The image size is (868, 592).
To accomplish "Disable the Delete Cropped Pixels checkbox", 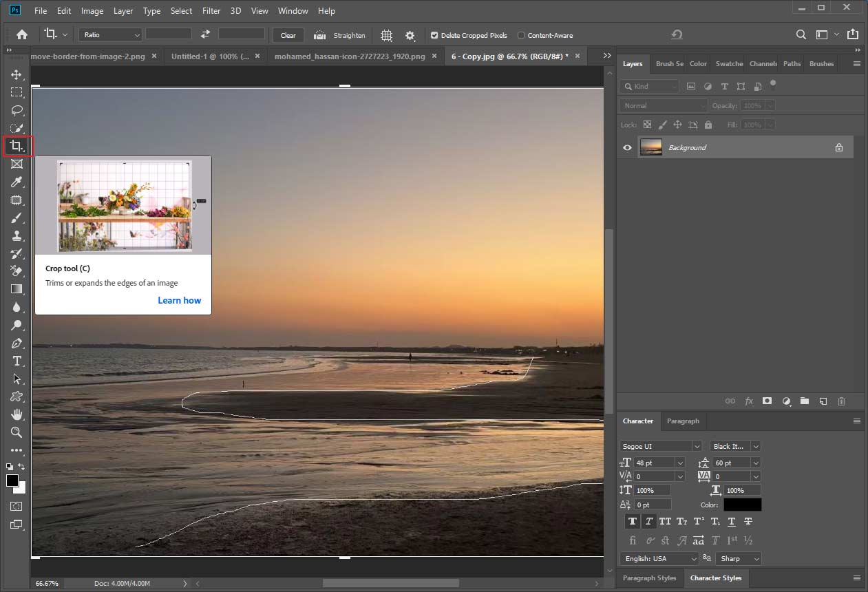I will click(x=434, y=35).
